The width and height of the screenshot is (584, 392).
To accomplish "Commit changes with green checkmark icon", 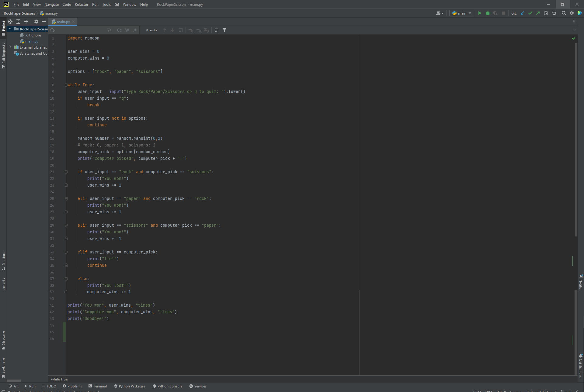I will (x=530, y=13).
